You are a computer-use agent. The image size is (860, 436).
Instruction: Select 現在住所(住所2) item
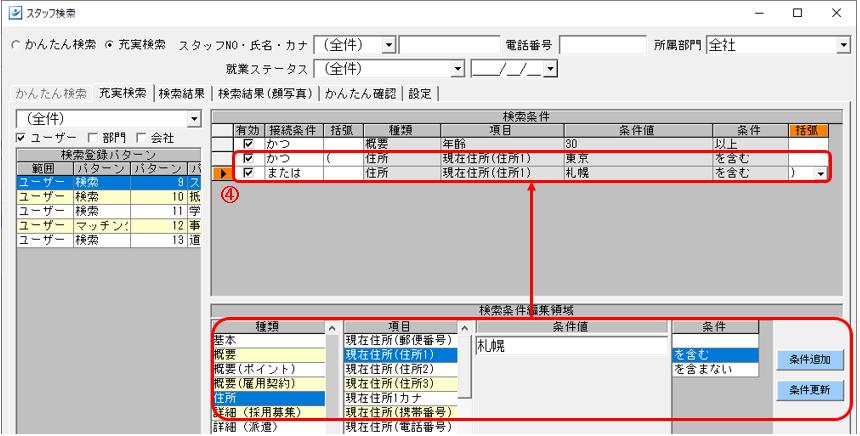click(400, 369)
